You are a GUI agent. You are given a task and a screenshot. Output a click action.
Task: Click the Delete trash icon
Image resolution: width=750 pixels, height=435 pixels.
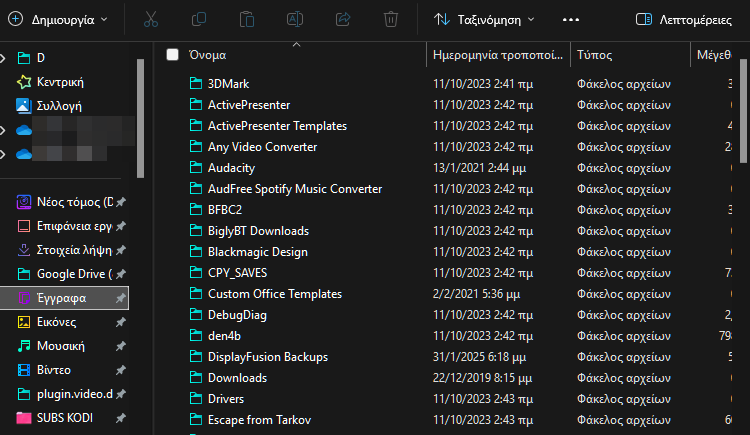[391, 20]
